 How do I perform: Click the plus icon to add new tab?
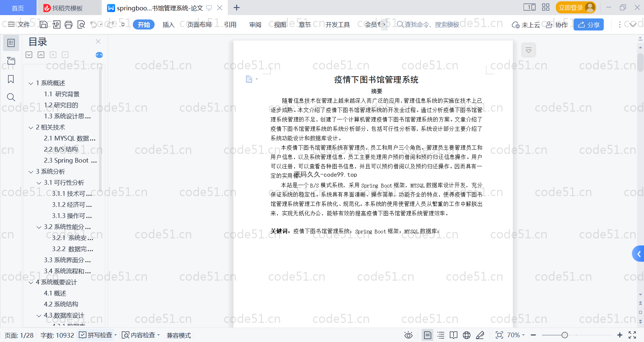tap(236, 8)
